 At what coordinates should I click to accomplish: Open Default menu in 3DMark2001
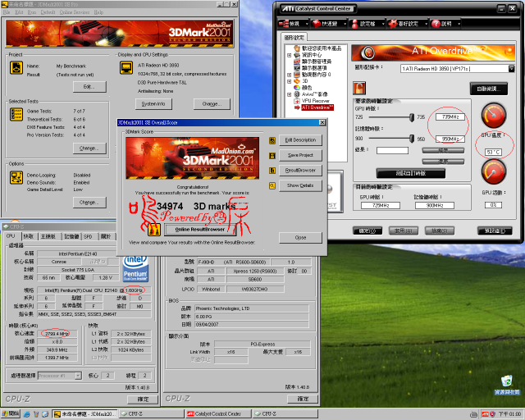(48, 12)
